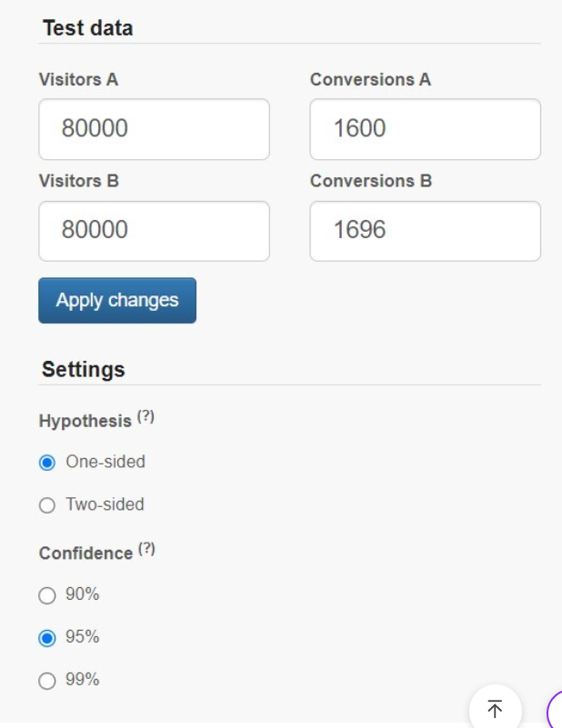Click into the Visitors B field

click(x=154, y=231)
